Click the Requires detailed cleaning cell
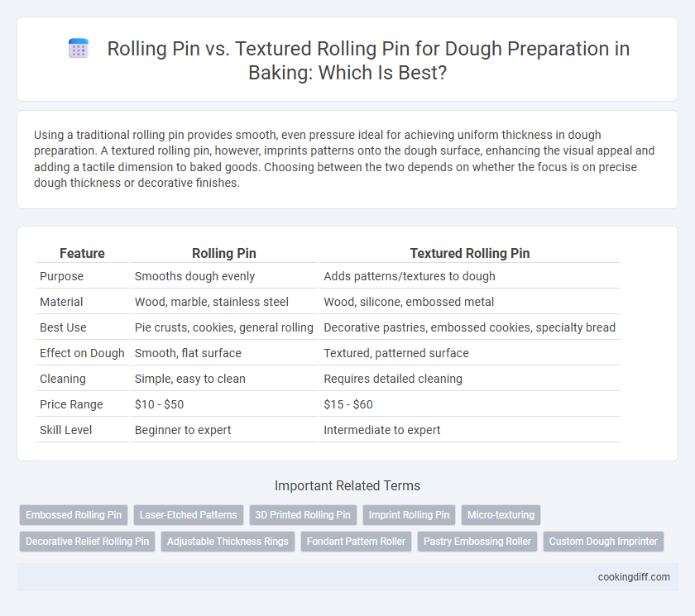The width and height of the screenshot is (695, 616). [x=393, y=379]
